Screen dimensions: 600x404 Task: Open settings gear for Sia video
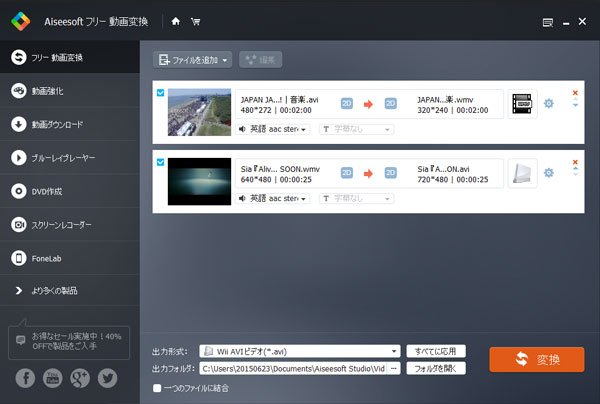(549, 173)
